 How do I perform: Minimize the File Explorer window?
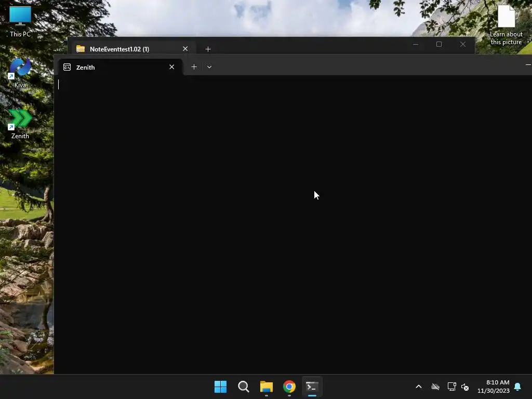[416, 45]
